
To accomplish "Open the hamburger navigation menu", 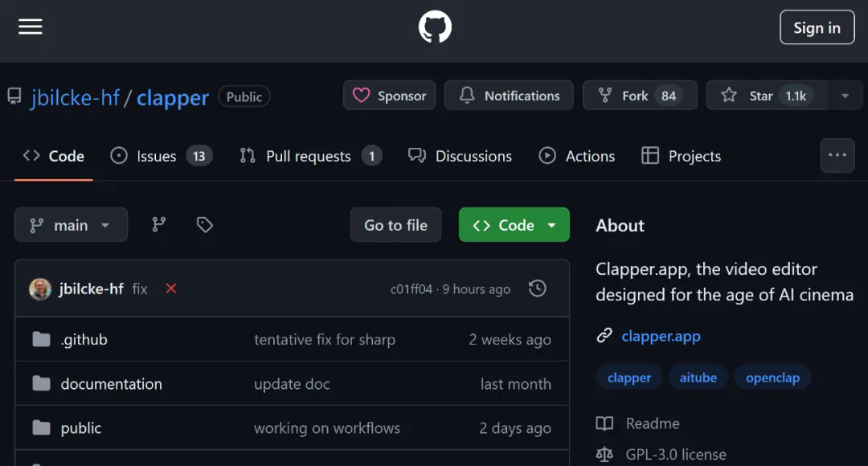I will [x=31, y=27].
